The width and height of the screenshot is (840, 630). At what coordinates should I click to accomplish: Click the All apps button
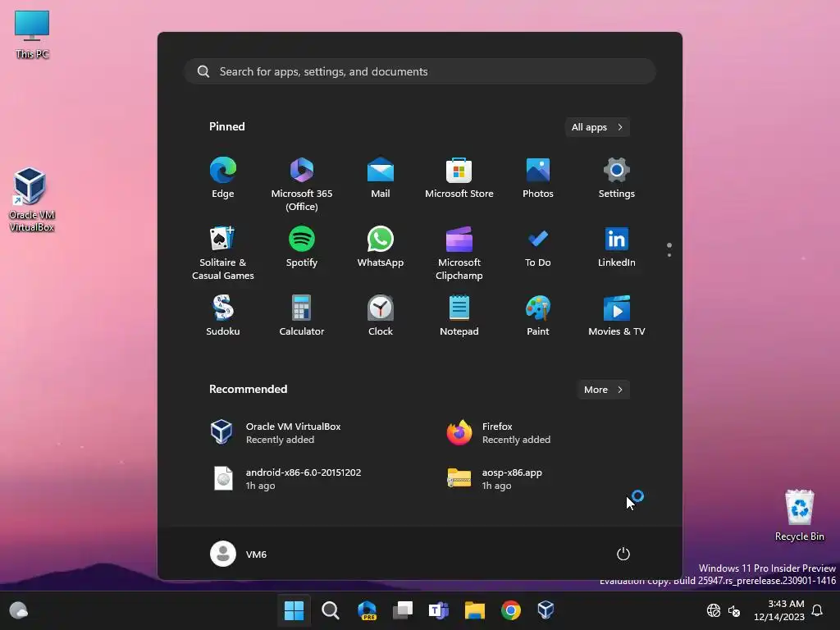[597, 127]
